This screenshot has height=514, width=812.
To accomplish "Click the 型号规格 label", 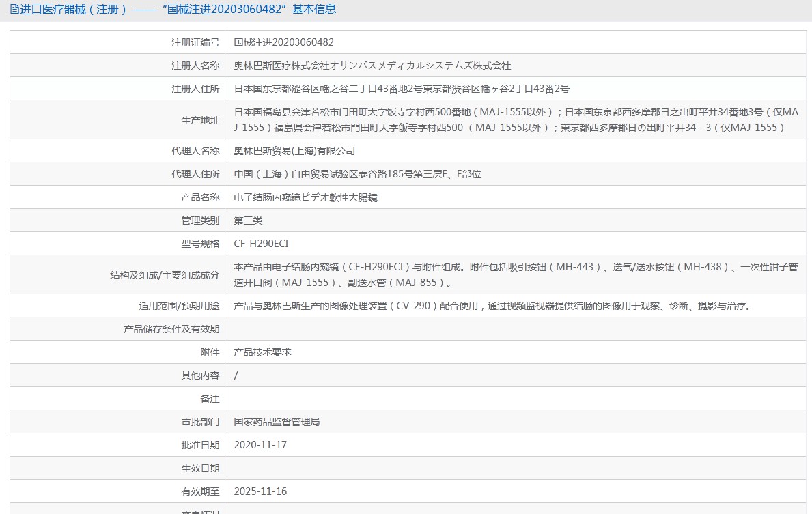I will tap(200, 244).
